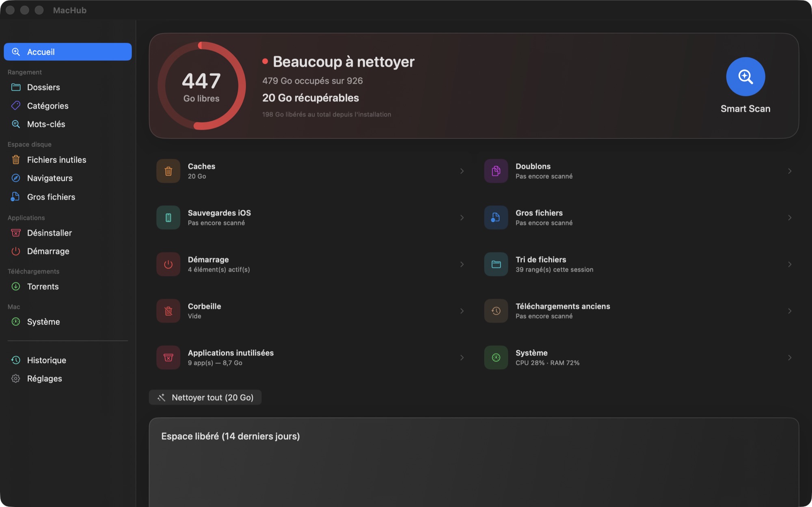
Task: Open the Réglages gear icon in sidebar
Action: click(x=16, y=379)
